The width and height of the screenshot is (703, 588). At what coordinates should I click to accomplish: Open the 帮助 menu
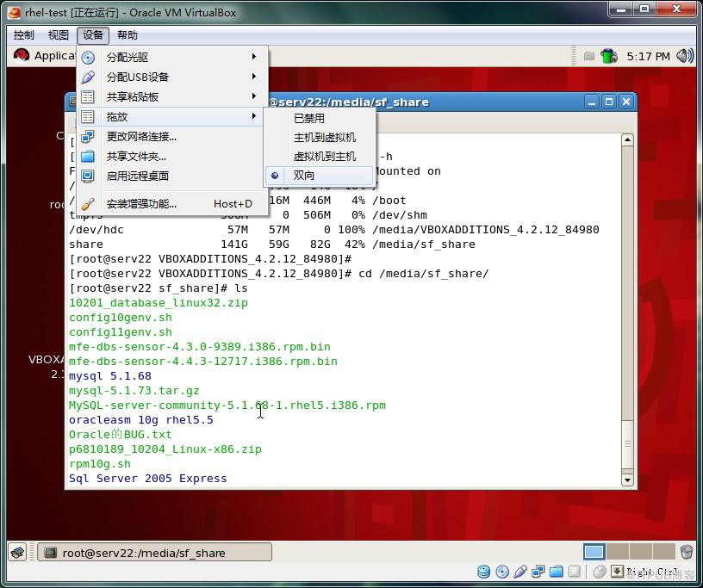128,35
